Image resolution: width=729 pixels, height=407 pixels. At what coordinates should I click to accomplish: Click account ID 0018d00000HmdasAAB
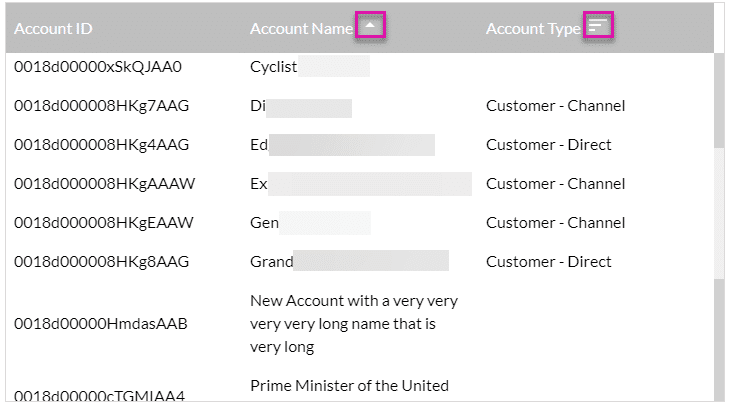pos(100,324)
